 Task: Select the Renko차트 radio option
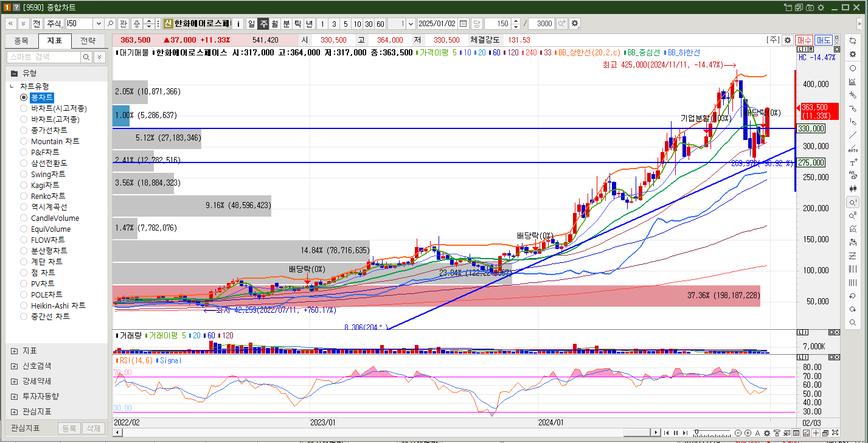pyautogui.click(x=24, y=196)
